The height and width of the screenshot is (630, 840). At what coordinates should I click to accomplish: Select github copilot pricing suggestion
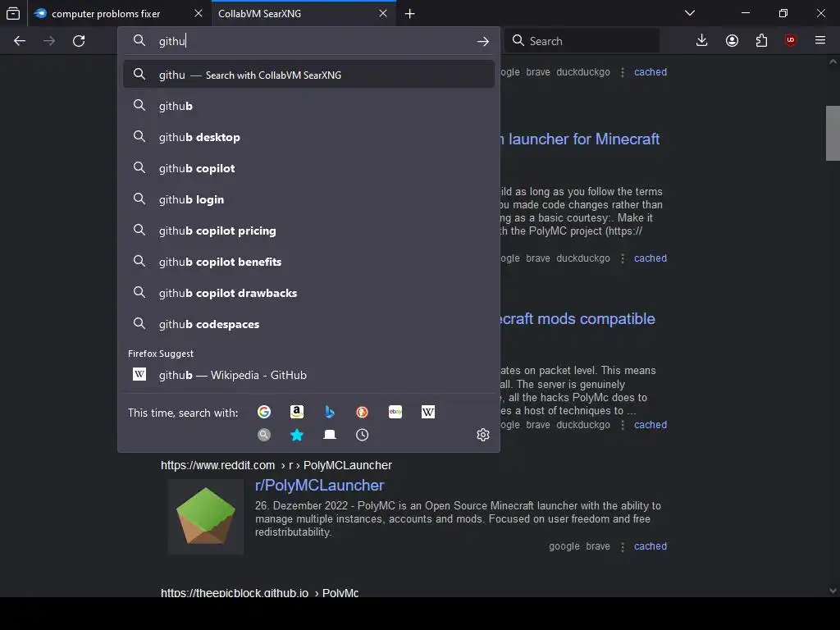click(308, 231)
